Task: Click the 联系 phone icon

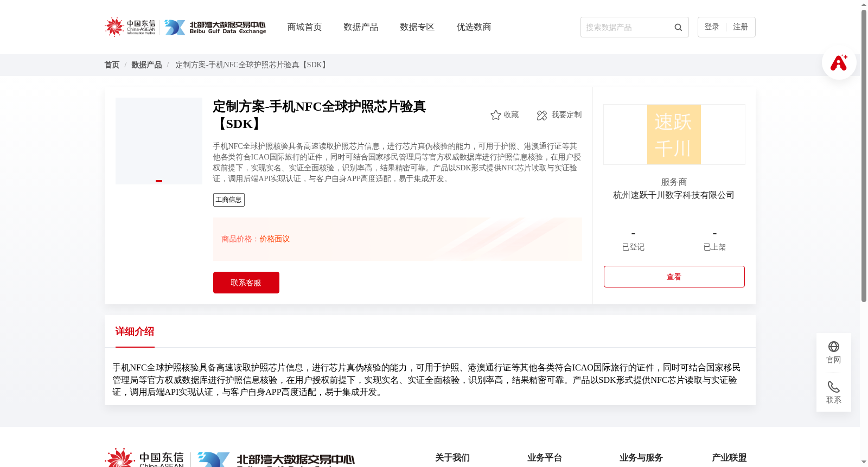Action: coord(834,387)
